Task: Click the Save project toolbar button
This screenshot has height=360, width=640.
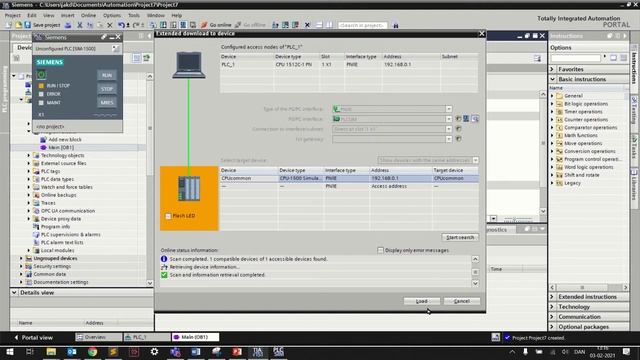Action: (x=42, y=25)
